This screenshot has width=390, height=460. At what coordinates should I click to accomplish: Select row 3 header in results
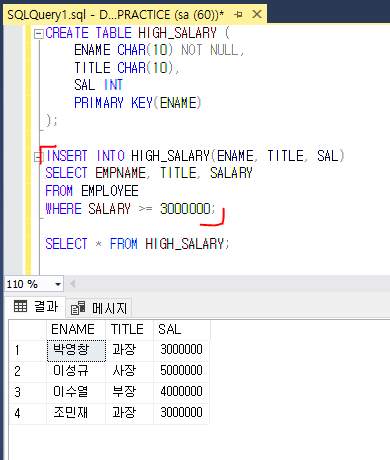[x=28, y=392]
